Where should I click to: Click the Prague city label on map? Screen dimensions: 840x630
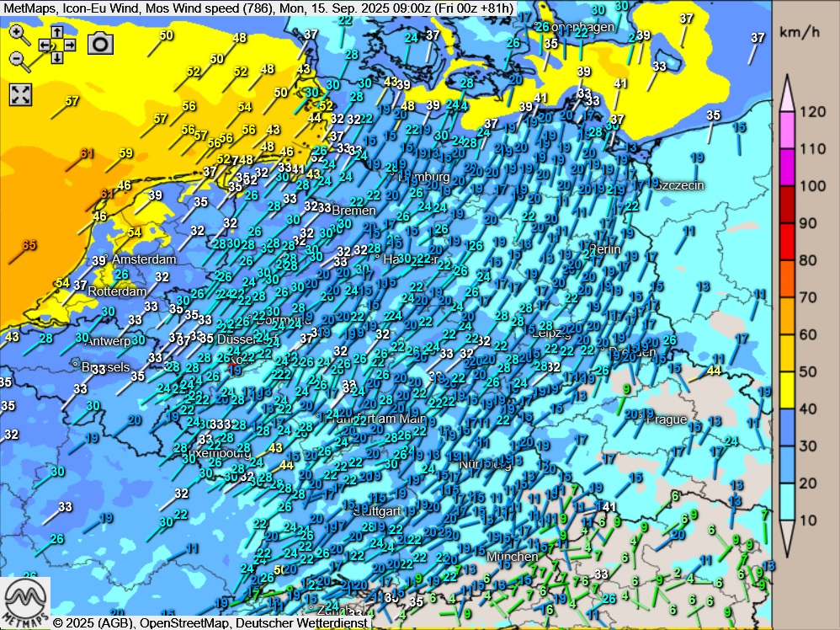[666, 419]
